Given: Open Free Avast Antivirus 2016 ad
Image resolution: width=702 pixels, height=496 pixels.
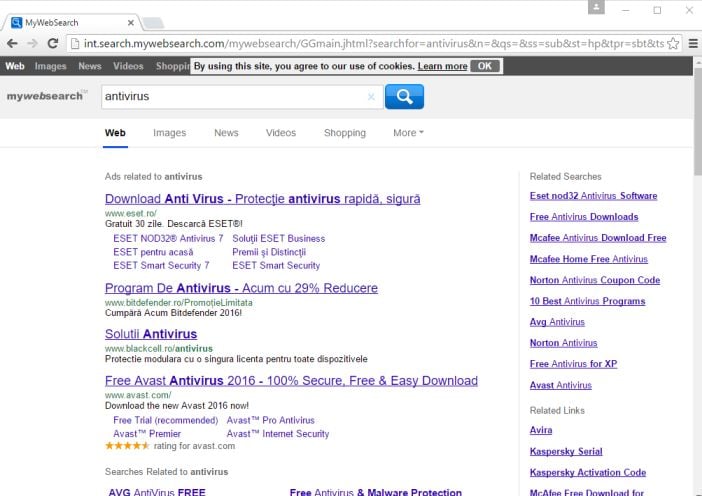Looking at the screenshot, I should tap(291, 381).
